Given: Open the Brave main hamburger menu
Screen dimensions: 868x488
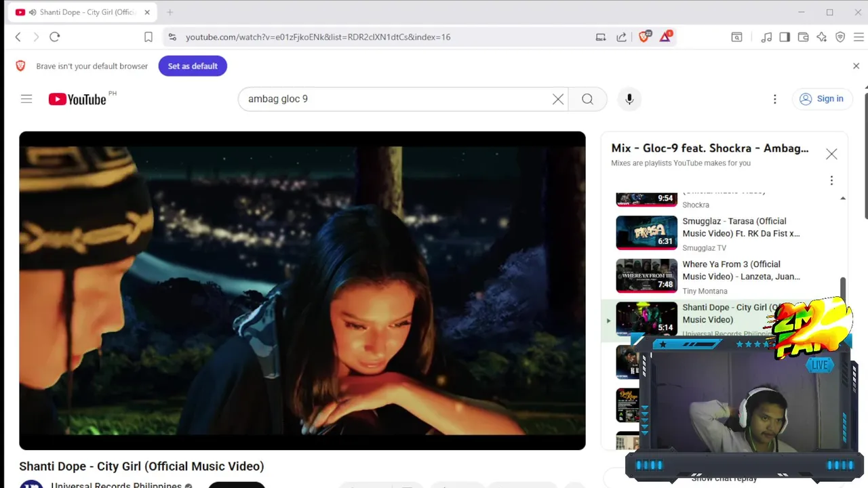Looking at the screenshot, I should coord(859,37).
